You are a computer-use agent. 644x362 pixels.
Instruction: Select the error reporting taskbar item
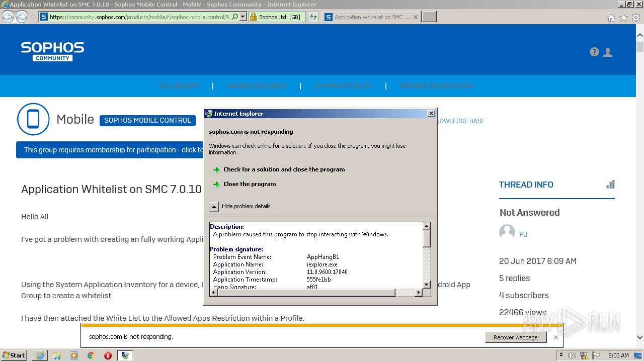pos(125,355)
